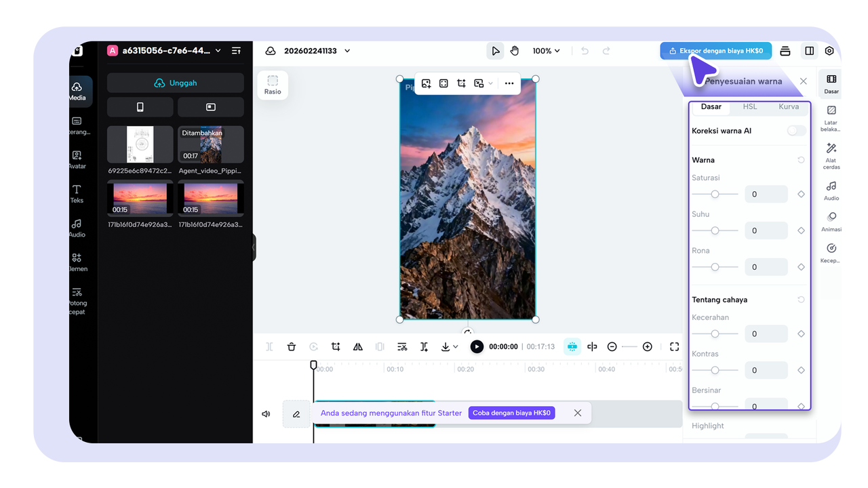The image size is (868, 488).
Task: Open Alat cerdas smart tools panel
Action: point(831,155)
